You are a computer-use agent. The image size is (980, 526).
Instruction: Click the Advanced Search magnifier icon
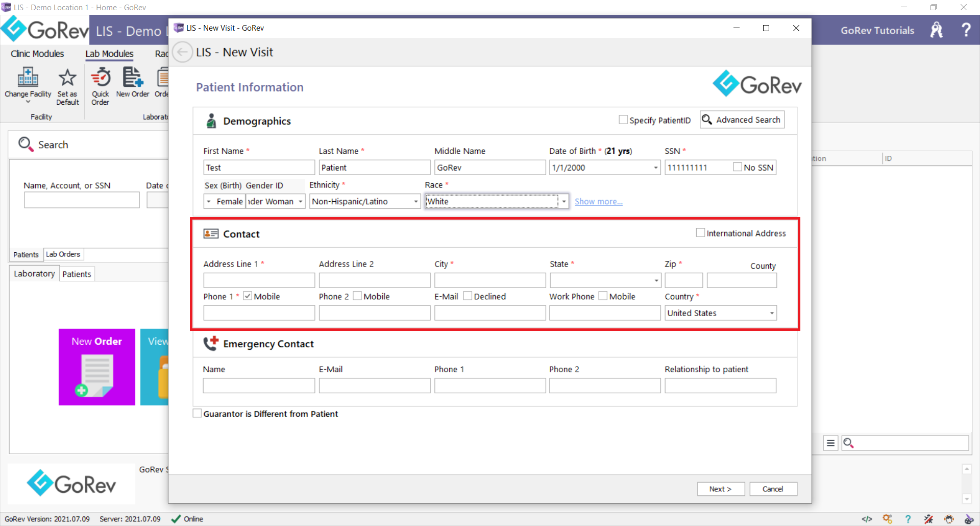(707, 119)
